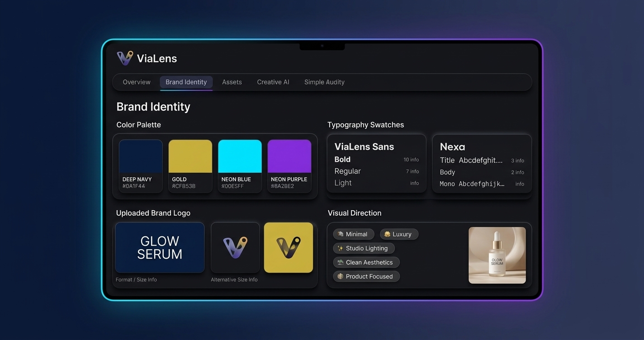Viewport: 644px width, 340px height.
Task: Open the info link beside Mono
Action: point(520,184)
